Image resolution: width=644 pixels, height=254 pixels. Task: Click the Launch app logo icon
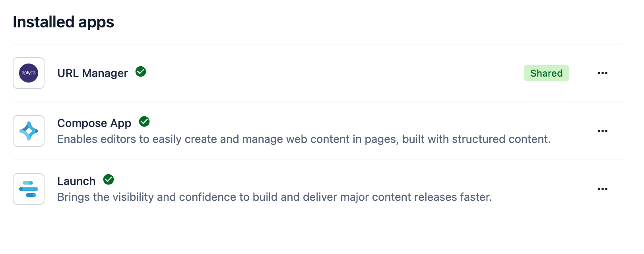(29, 189)
